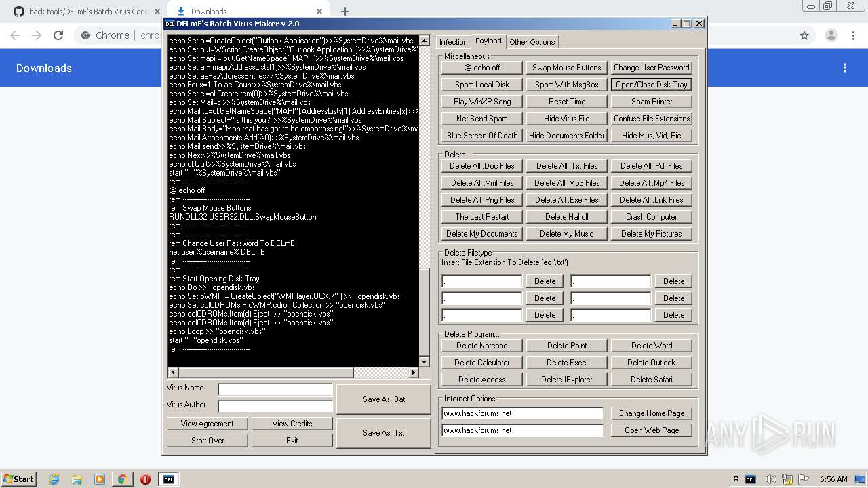Screen dimensions: 868x488
Task: Launch the media player taskbar icon
Action: [100, 479]
